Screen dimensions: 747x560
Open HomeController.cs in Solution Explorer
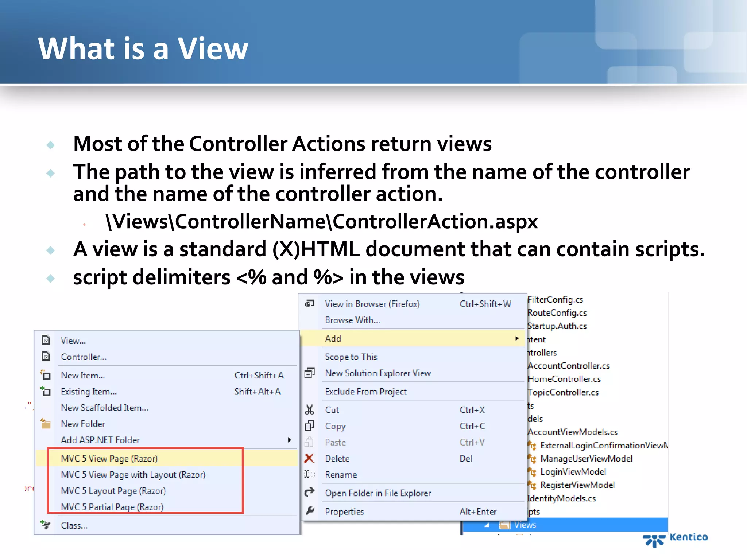564,379
